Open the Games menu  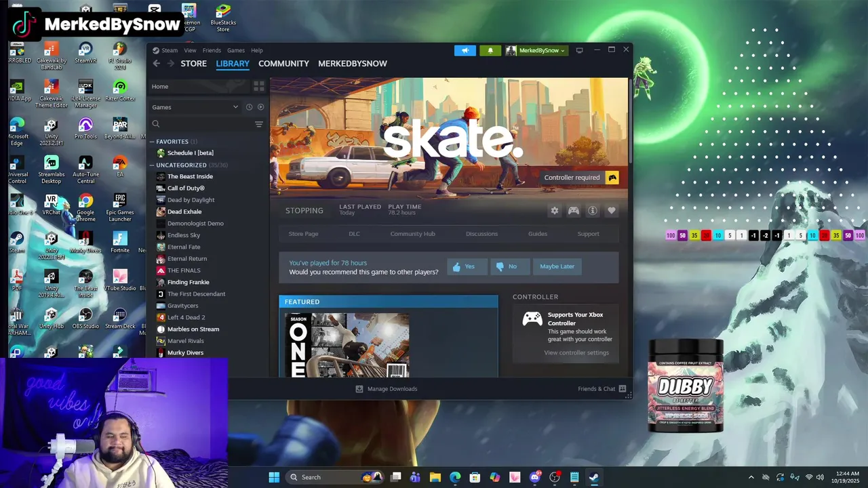point(236,50)
